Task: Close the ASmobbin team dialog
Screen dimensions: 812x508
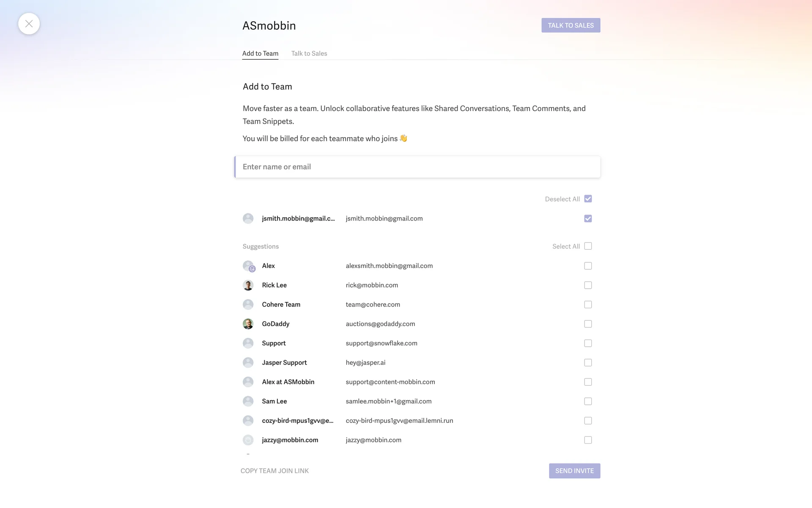Action: [29, 24]
